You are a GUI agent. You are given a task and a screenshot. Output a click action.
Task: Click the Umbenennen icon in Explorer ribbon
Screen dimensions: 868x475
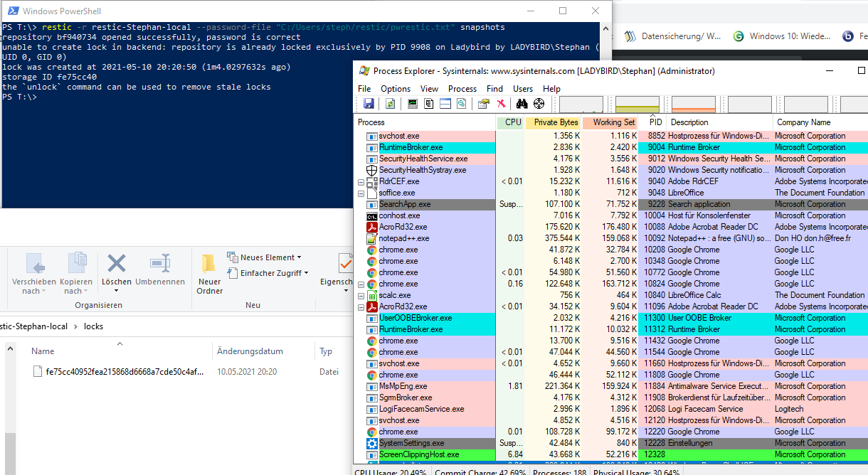coord(160,264)
